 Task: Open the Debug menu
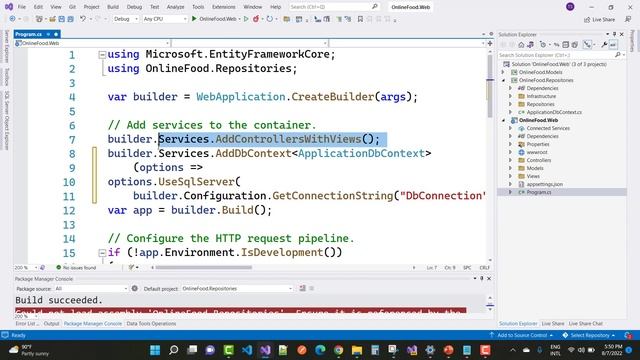[x=134, y=7]
